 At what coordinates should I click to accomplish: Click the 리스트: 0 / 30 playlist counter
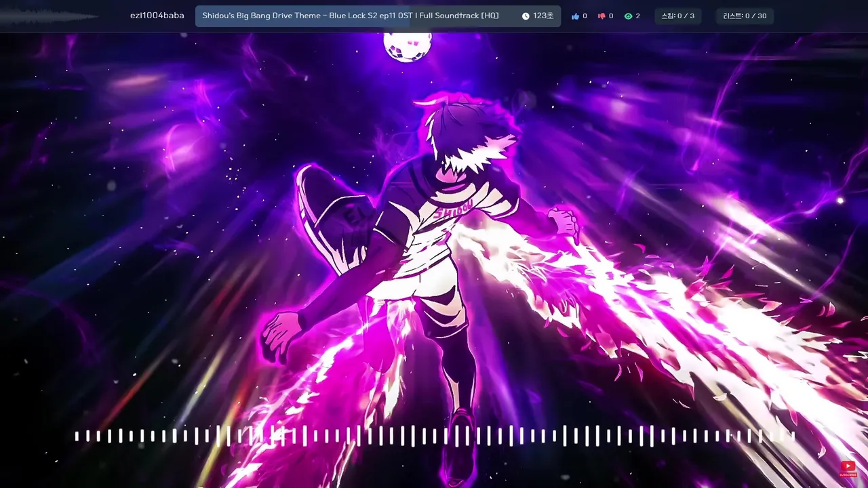[x=745, y=16]
